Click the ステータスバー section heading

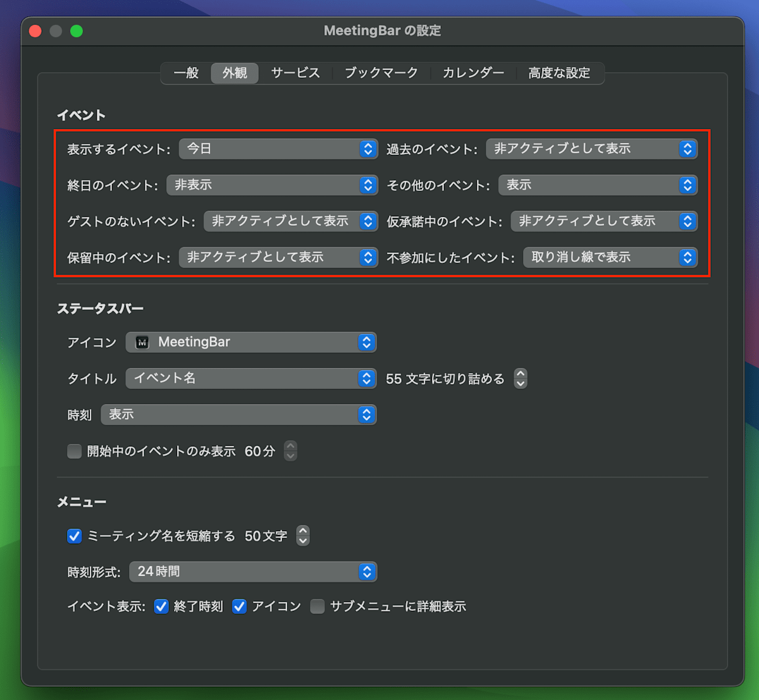coord(100,309)
